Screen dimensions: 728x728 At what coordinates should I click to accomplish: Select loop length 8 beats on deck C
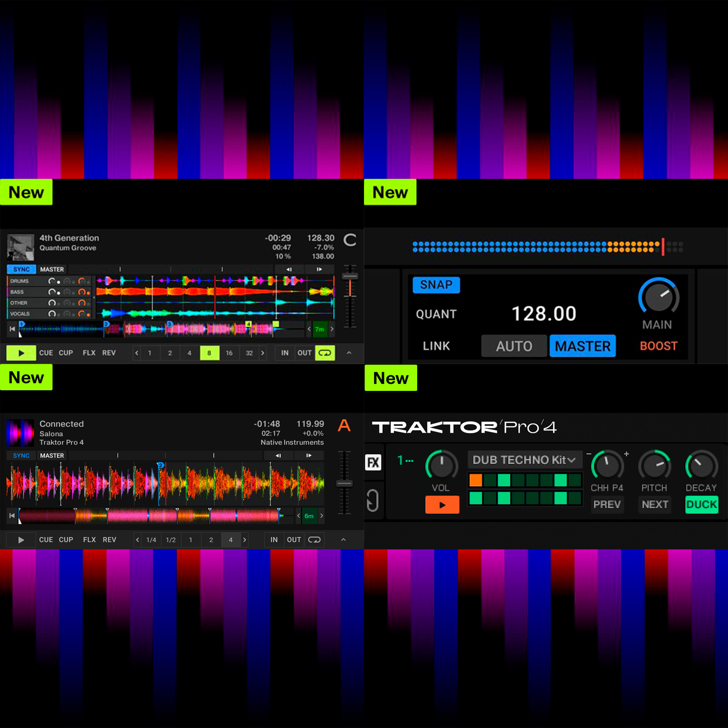pos(209,353)
